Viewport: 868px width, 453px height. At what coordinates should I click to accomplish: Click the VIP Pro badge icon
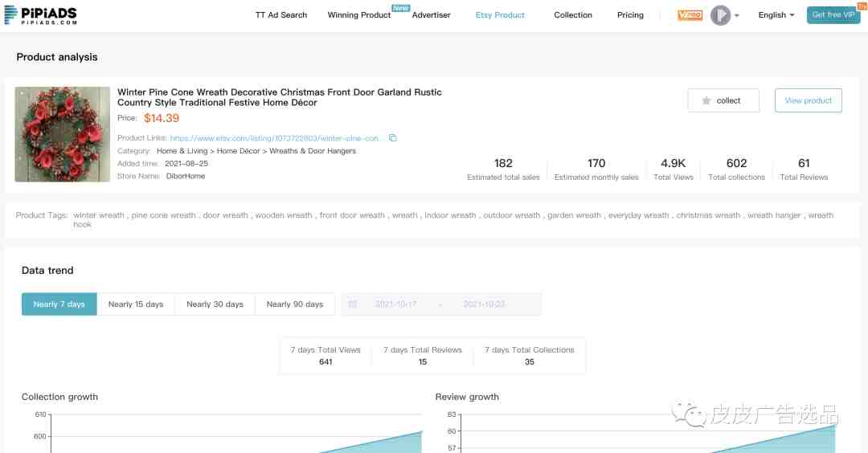(690, 15)
